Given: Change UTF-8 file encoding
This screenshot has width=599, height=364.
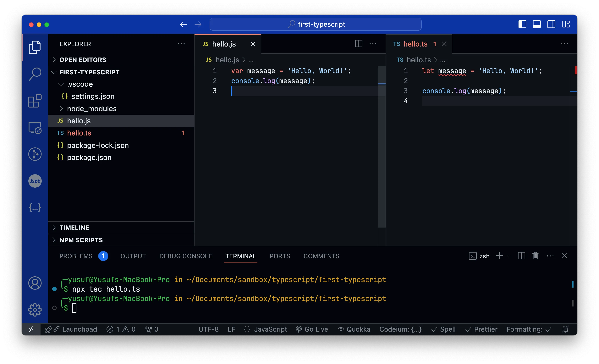Looking at the screenshot, I should pyautogui.click(x=209, y=329).
